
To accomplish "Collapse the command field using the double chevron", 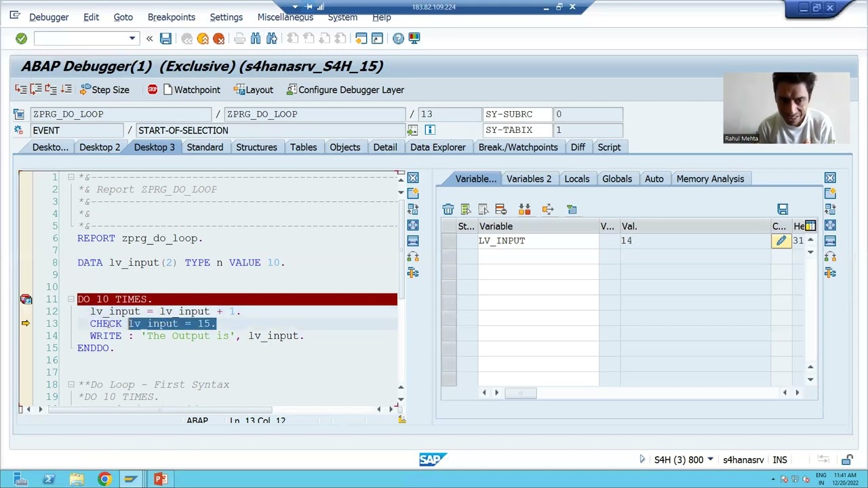I will click(x=149, y=39).
